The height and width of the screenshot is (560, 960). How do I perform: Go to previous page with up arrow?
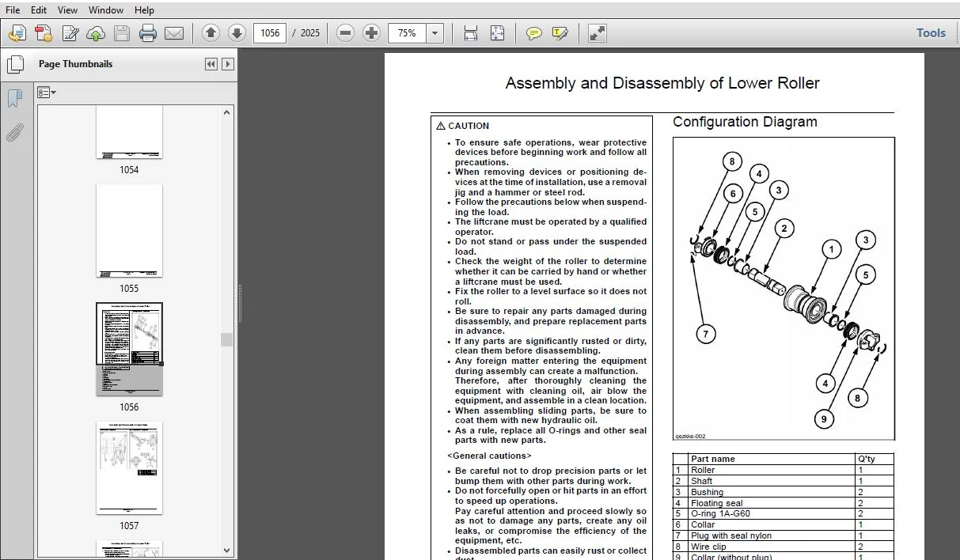(x=211, y=33)
